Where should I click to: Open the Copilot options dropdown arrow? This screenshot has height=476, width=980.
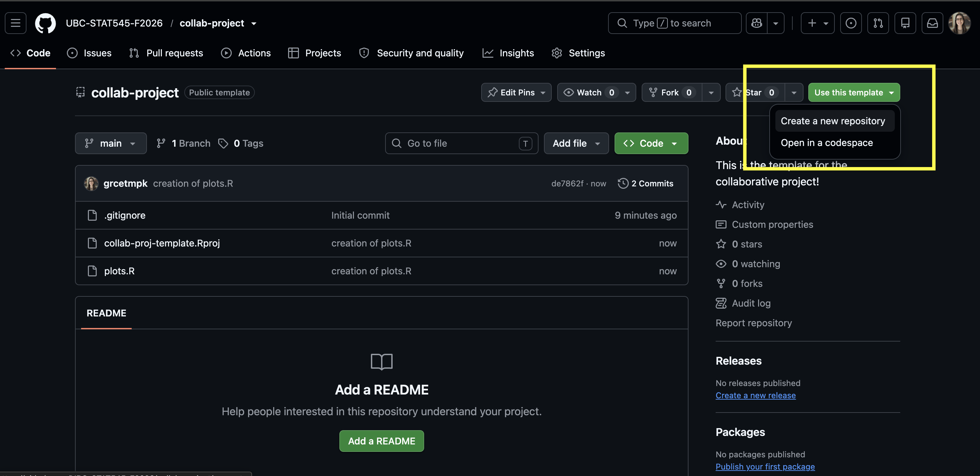775,23
